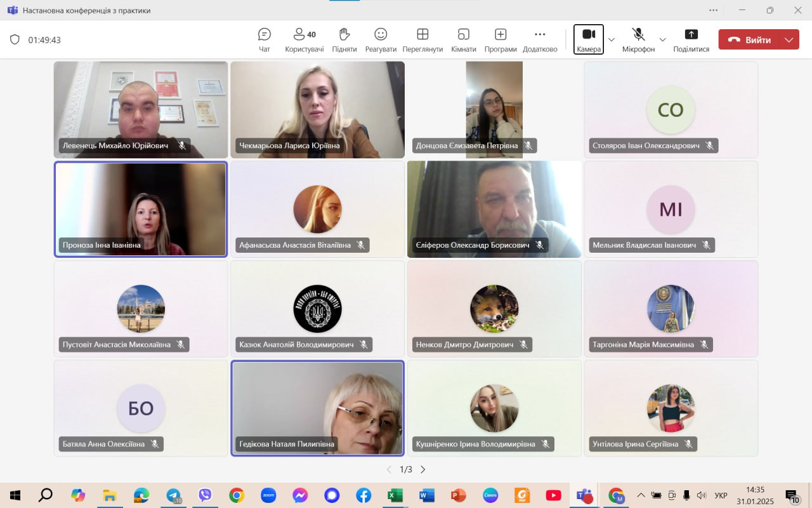This screenshot has width=812, height=508.
Task: Click Афанасьєва Анастасія Віталіївна avatar
Action: tap(317, 209)
